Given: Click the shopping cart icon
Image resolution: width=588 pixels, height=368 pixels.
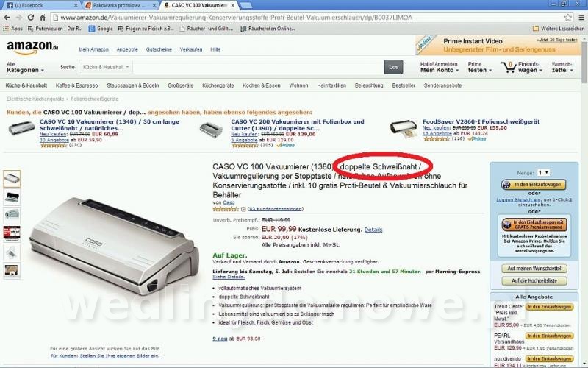Looking at the screenshot, I should pyautogui.click(x=509, y=67).
